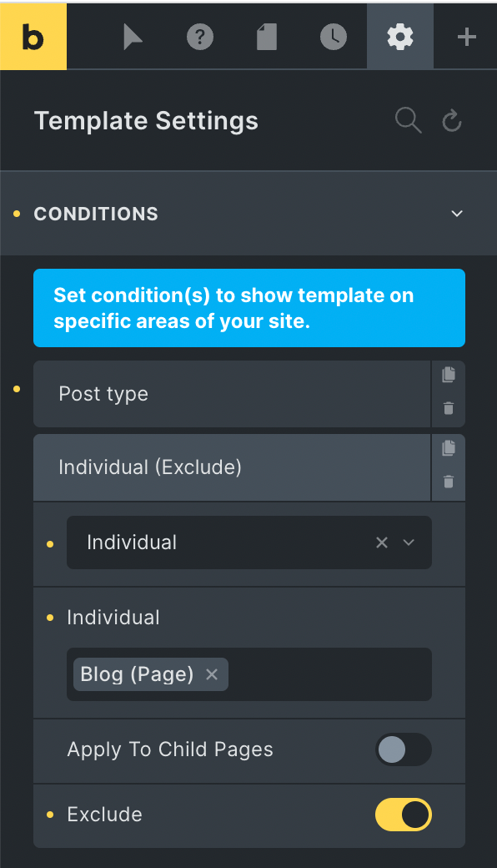Click the add new plus icon

pyautogui.click(x=465, y=36)
